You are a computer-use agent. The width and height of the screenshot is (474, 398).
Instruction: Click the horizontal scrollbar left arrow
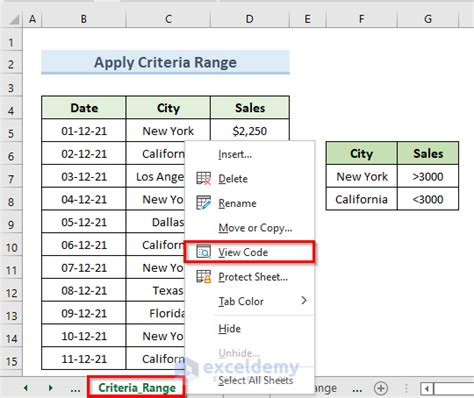(427, 389)
